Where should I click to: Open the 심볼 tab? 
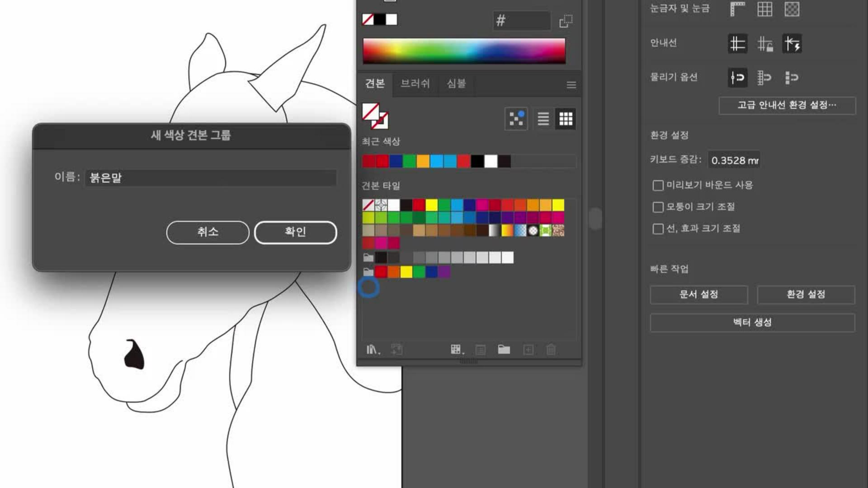pos(456,84)
